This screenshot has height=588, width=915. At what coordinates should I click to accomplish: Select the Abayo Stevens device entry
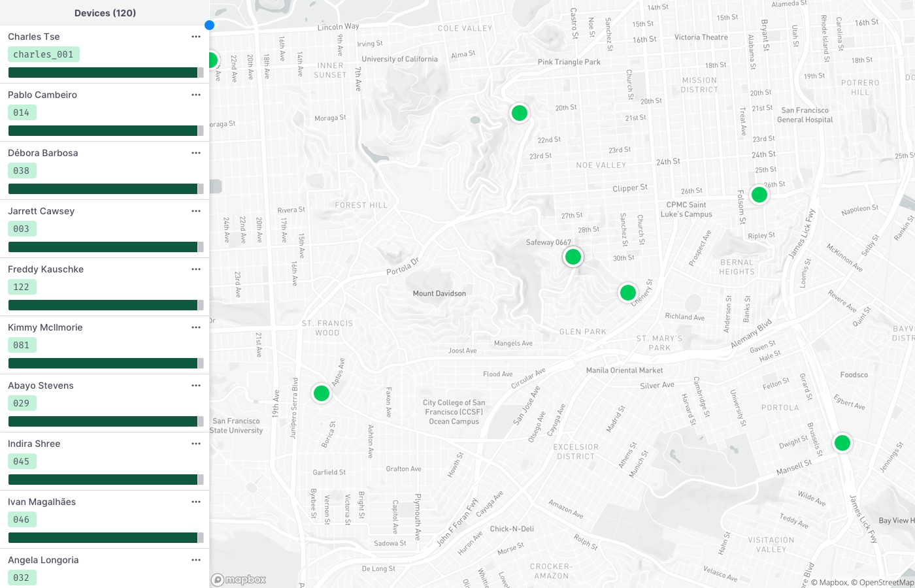(x=41, y=385)
